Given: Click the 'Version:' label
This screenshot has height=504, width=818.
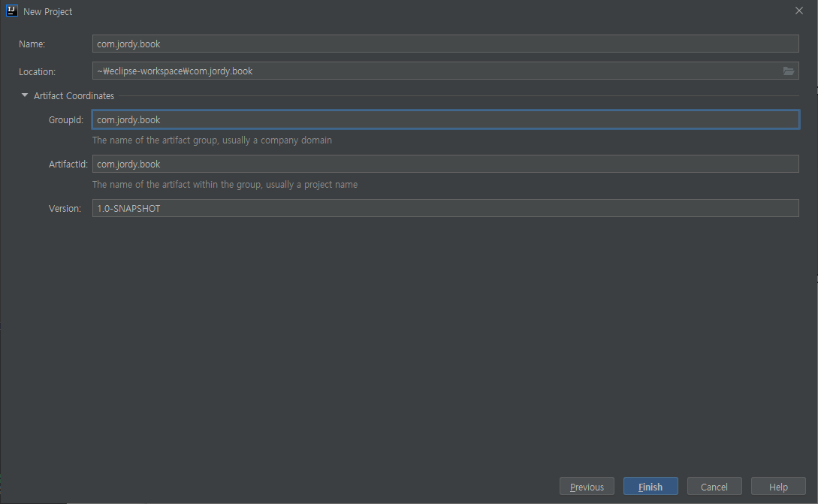Looking at the screenshot, I should [65, 209].
